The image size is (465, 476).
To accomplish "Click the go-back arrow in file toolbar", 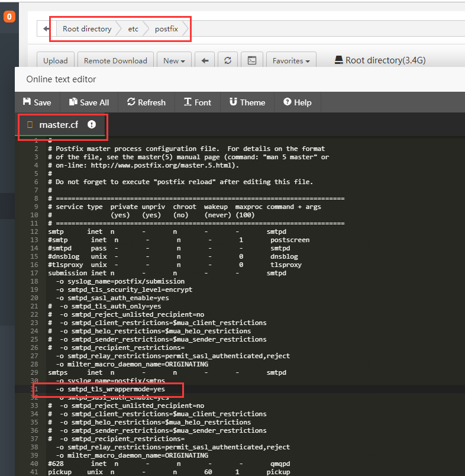I will click(x=205, y=60).
